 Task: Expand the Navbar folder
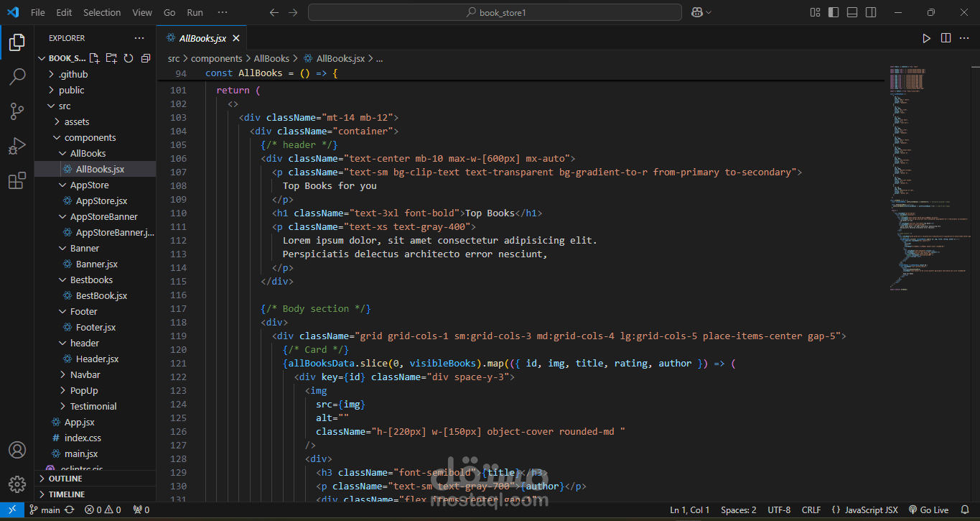[x=85, y=374]
